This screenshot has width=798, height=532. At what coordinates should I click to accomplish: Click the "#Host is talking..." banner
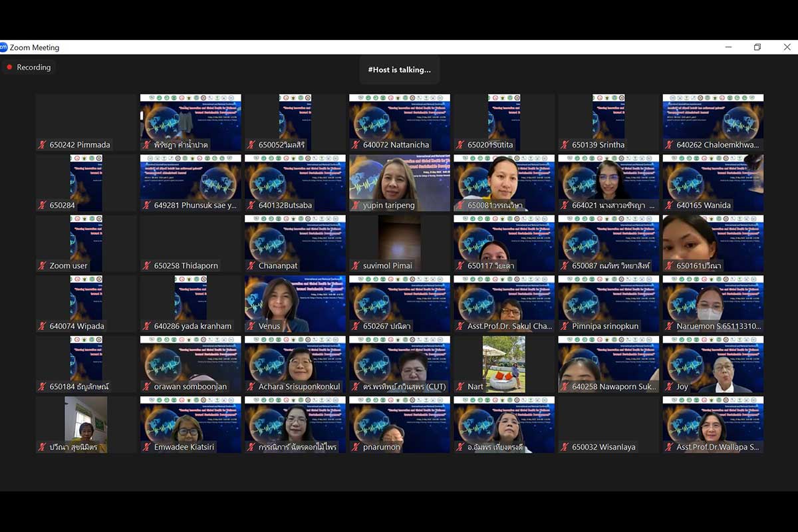pos(399,69)
